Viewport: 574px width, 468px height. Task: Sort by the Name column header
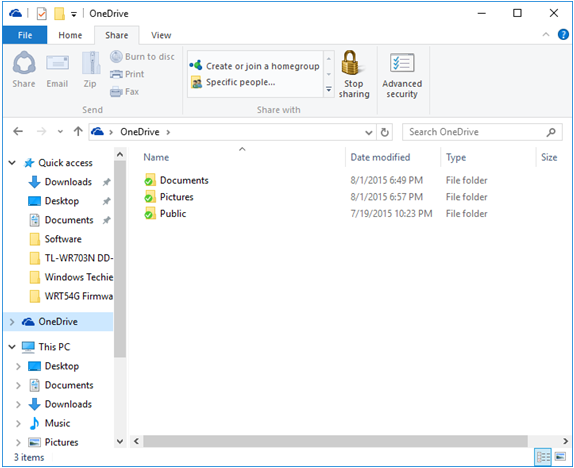[x=156, y=157]
